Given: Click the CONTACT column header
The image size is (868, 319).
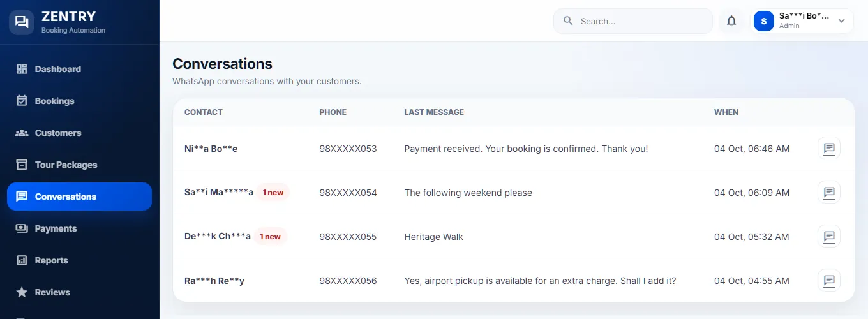Looking at the screenshot, I should pyautogui.click(x=204, y=112).
